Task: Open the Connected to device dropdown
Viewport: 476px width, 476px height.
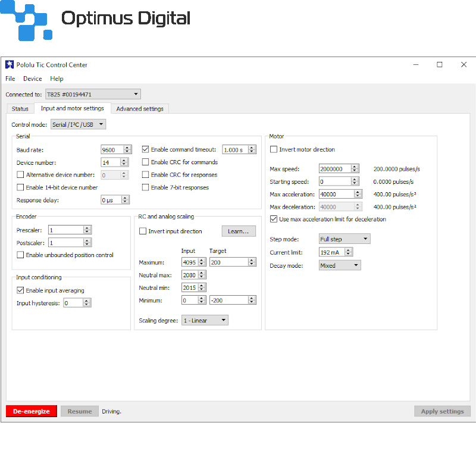Action: click(x=93, y=95)
